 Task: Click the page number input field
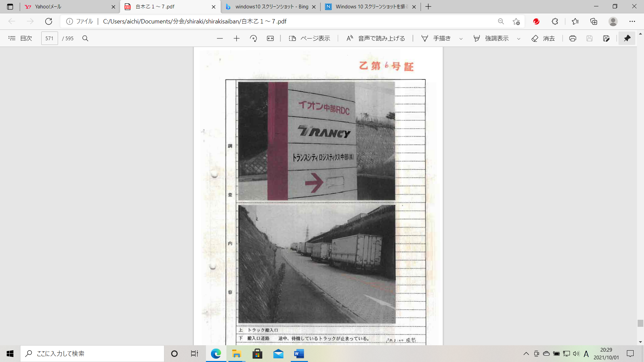[x=49, y=39]
